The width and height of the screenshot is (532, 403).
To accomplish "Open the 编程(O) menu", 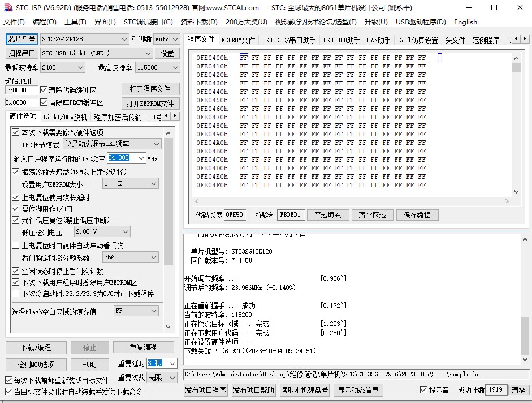I will [x=45, y=22].
